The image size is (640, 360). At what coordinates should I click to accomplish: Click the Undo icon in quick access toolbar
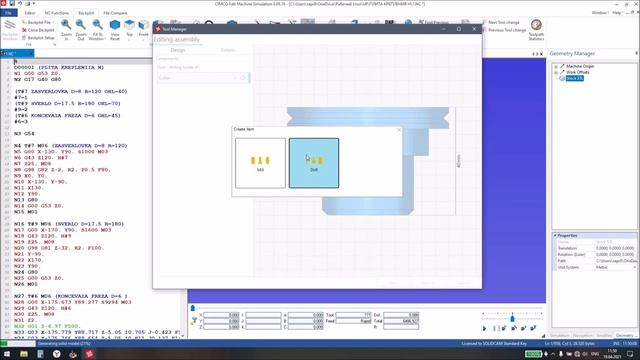coord(20,4)
